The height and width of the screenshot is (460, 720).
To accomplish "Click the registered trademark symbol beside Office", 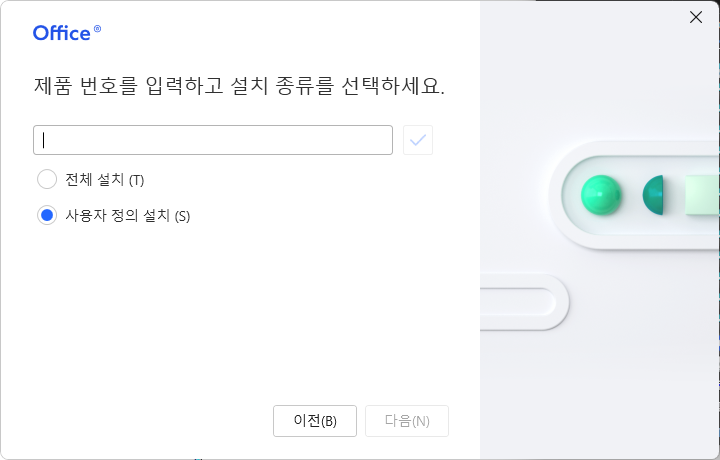I will coord(97,30).
